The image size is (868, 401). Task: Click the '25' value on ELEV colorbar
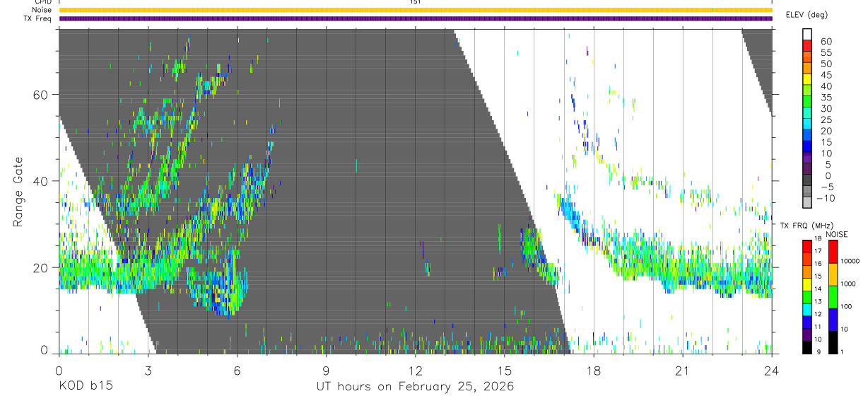(x=826, y=120)
